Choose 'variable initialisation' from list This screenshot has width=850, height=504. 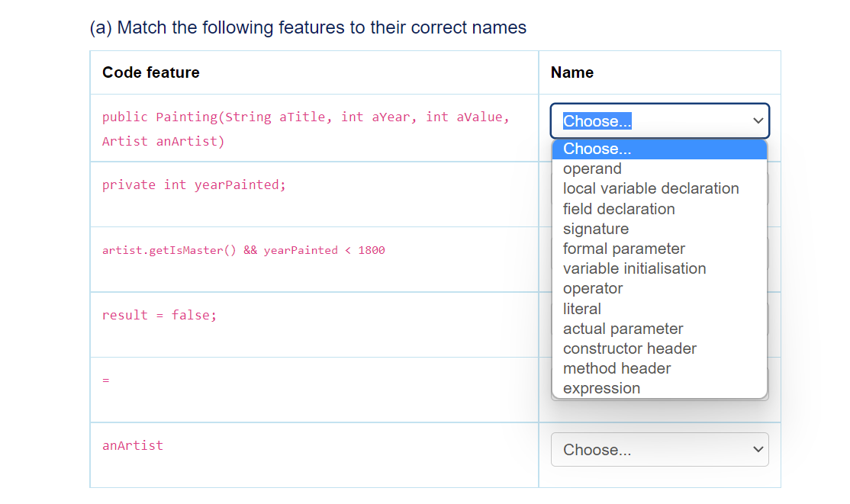click(x=634, y=268)
